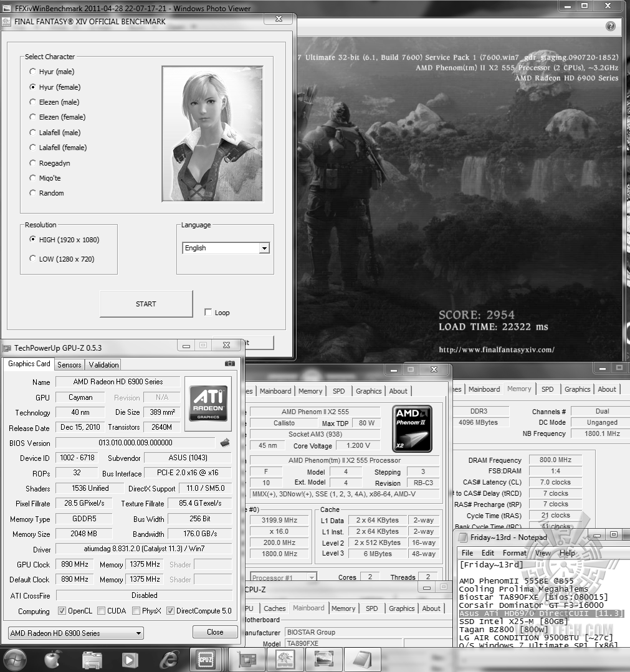This screenshot has width=630, height=672.
Task: Open the SPD tab in the CPU-Z Memory window
Action: pos(547,389)
